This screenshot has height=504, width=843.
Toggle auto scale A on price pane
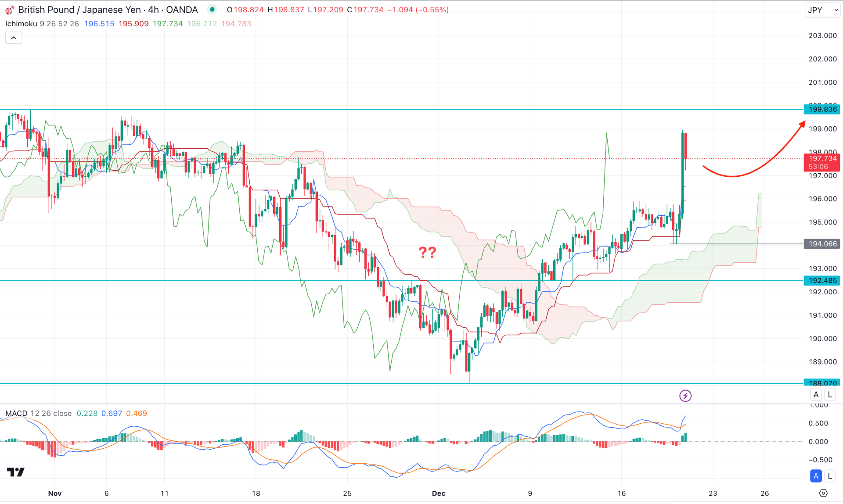tap(816, 394)
